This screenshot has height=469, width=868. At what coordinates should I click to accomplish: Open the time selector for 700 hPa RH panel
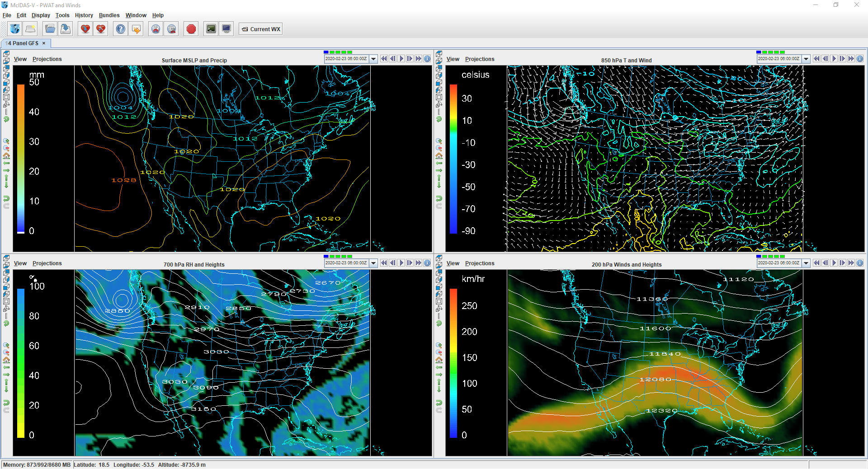tap(373, 263)
